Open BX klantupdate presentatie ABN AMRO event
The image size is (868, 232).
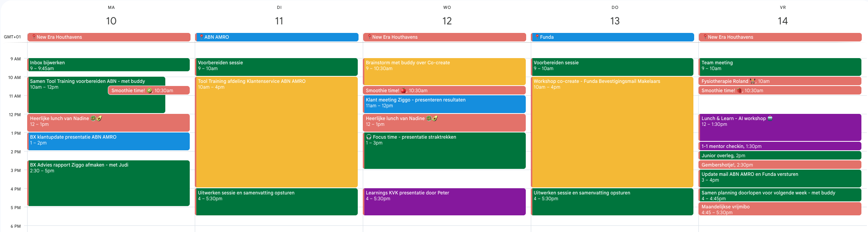coord(109,141)
